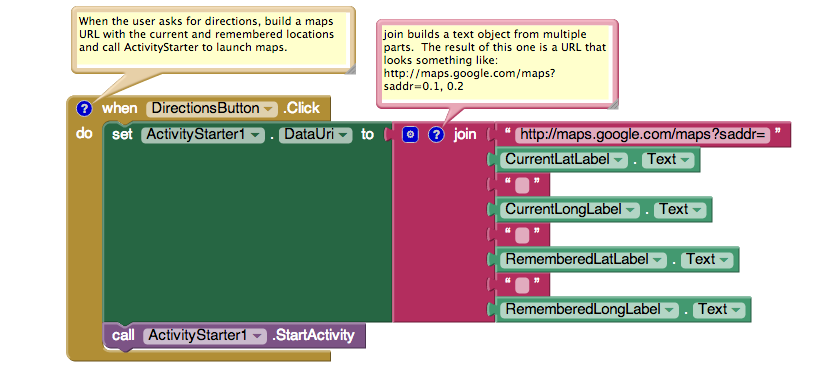The height and width of the screenshot is (375, 821).
Task: Toggle the join block comment question-mark icon
Action: pyautogui.click(x=436, y=135)
